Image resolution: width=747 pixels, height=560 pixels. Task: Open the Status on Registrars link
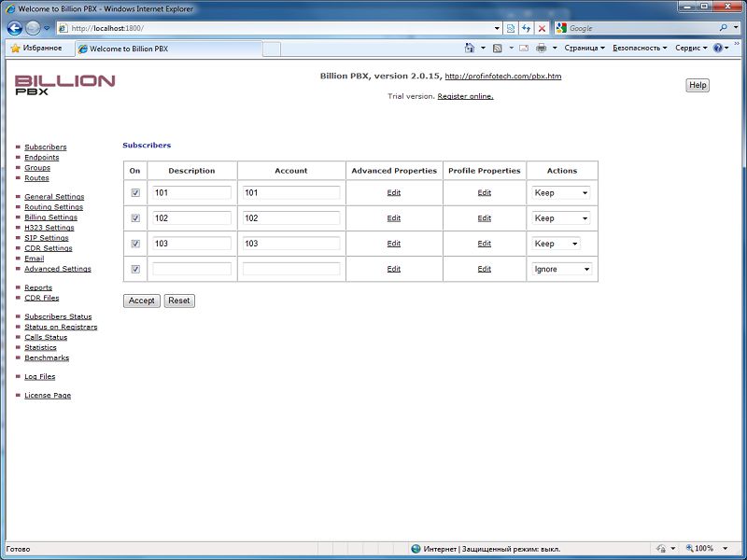[61, 328]
